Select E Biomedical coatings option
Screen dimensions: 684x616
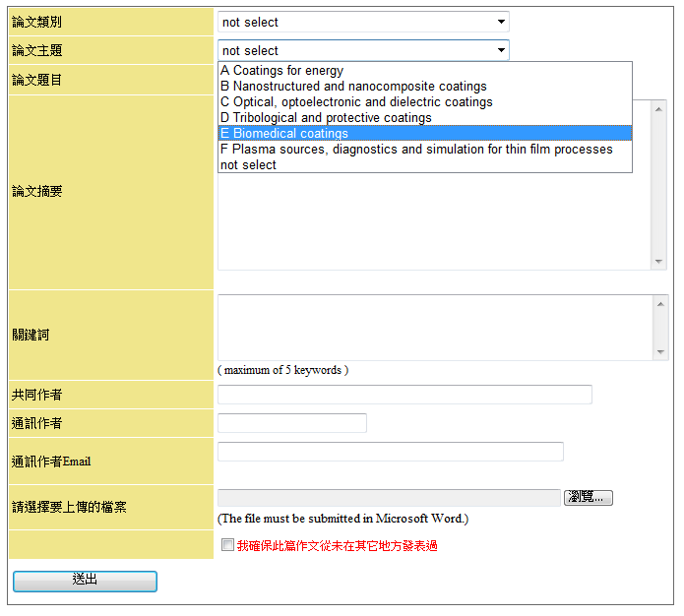pyautogui.click(x=284, y=134)
